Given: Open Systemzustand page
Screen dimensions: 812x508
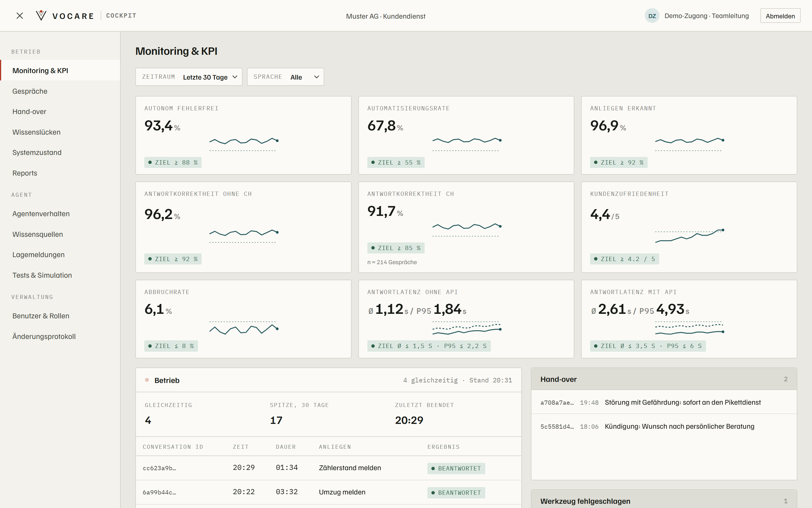Looking at the screenshot, I should (x=60, y=152).
